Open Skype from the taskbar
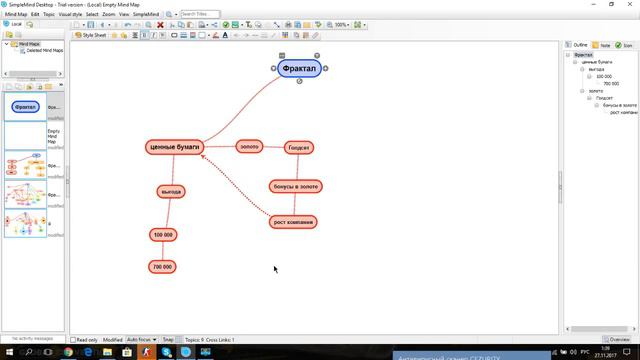Viewport: 640px width, 360px height. pos(166,352)
